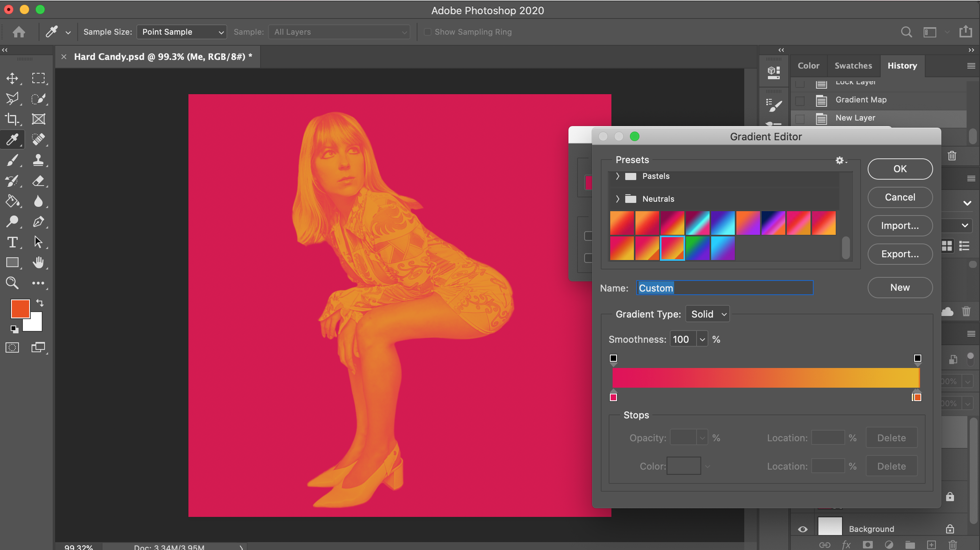The width and height of the screenshot is (980, 550).
Task: Select the Zoom tool in toolbar
Action: (12, 283)
